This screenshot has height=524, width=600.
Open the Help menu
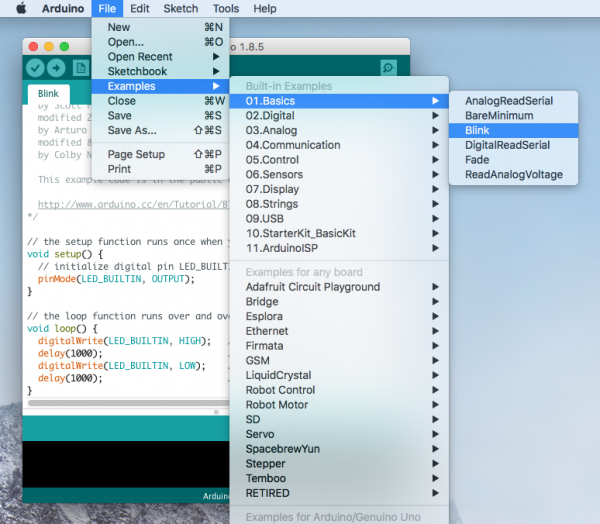pyautogui.click(x=265, y=8)
